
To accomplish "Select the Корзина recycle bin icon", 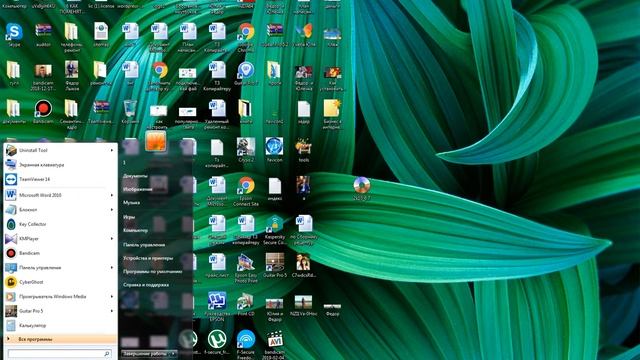I will (130, 111).
